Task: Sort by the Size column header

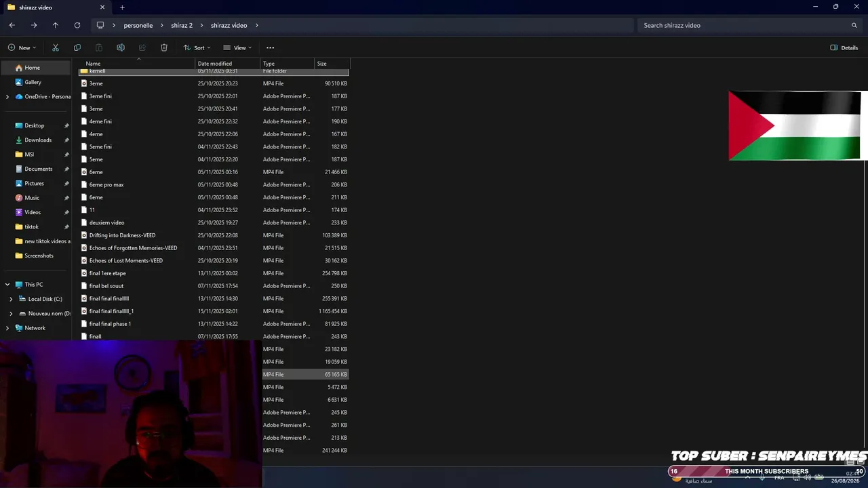Action: [x=332, y=64]
